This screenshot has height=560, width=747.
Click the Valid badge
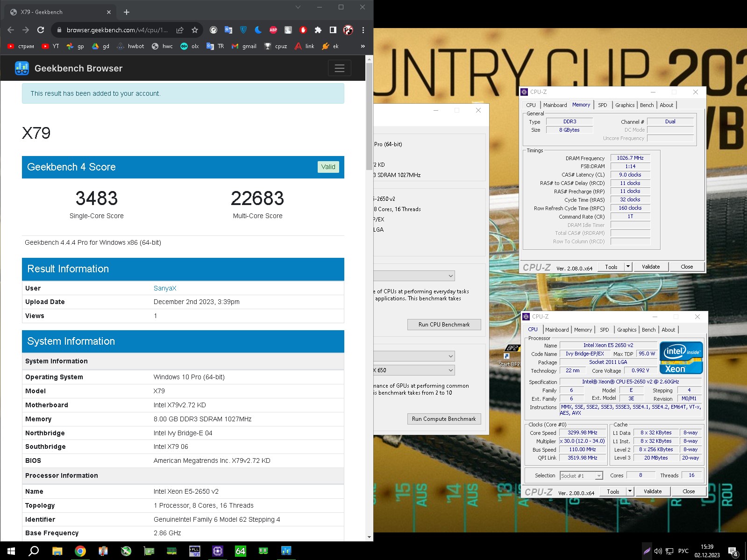(x=328, y=167)
